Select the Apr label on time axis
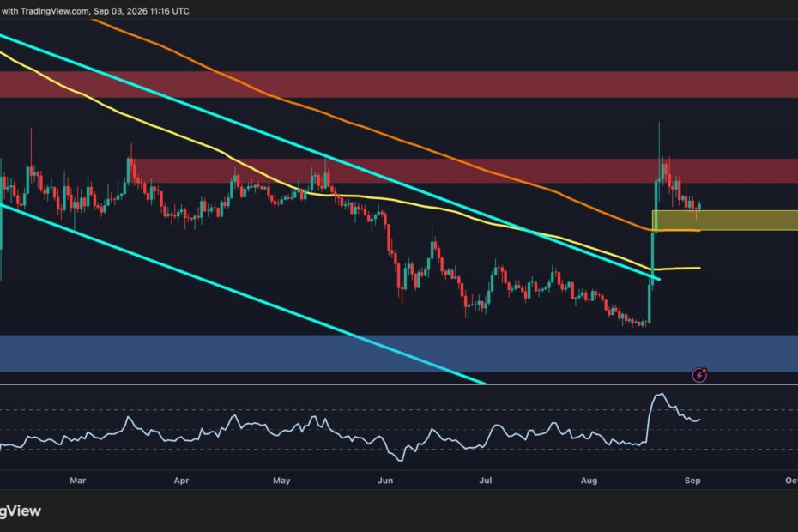 point(181,480)
